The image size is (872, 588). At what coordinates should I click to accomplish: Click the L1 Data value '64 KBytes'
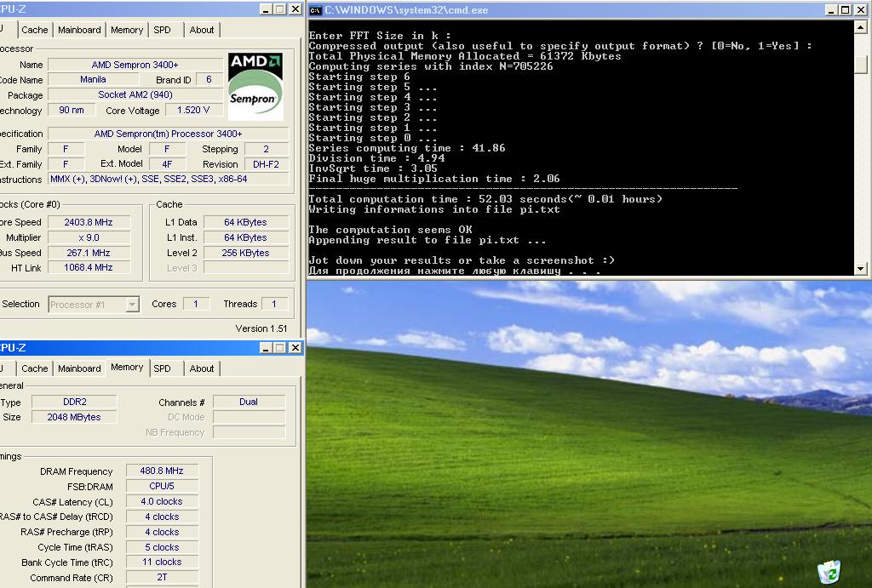[x=246, y=222]
